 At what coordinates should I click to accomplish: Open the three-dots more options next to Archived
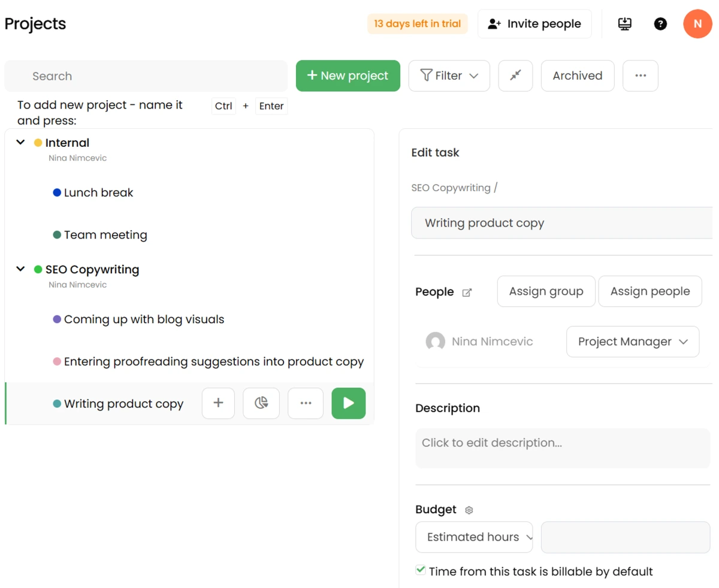tap(641, 76)
